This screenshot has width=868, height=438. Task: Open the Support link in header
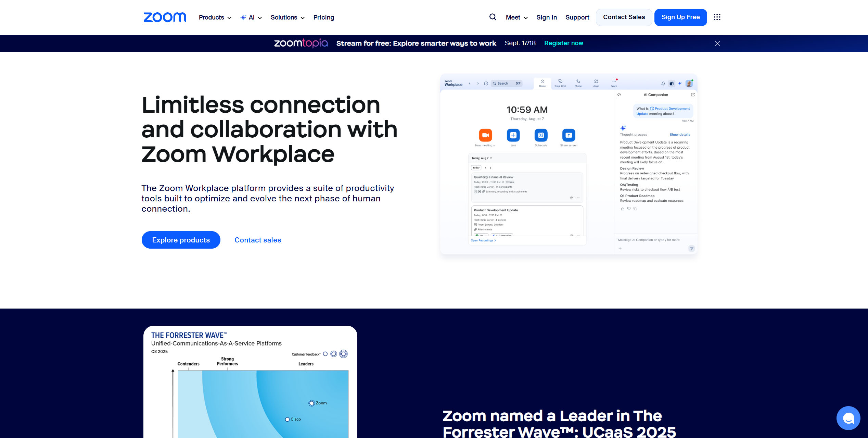coord(577,17)
